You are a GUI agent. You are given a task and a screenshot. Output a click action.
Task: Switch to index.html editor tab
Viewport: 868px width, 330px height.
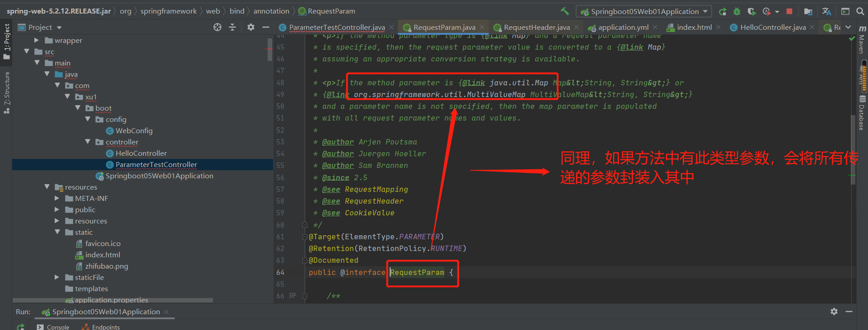689,27
